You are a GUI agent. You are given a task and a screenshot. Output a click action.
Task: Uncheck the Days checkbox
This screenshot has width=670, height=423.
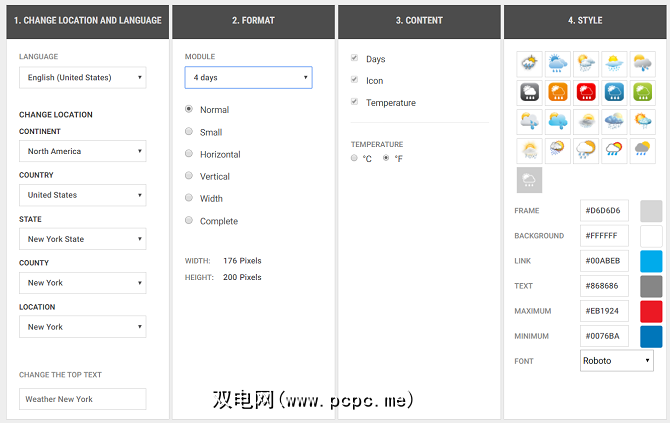(354, 58)
